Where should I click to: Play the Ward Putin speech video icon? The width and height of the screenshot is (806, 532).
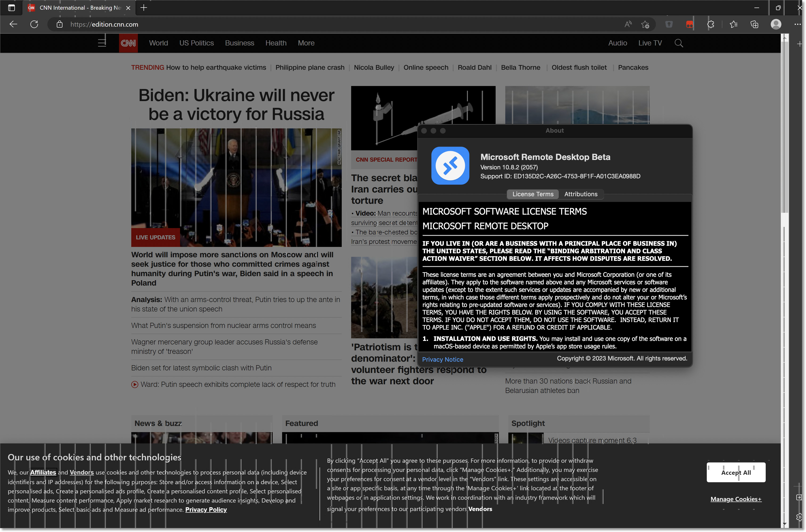point(134,385)
